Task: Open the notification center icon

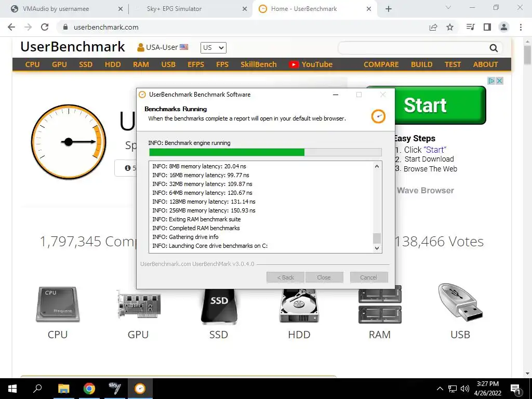Action: 515,389
